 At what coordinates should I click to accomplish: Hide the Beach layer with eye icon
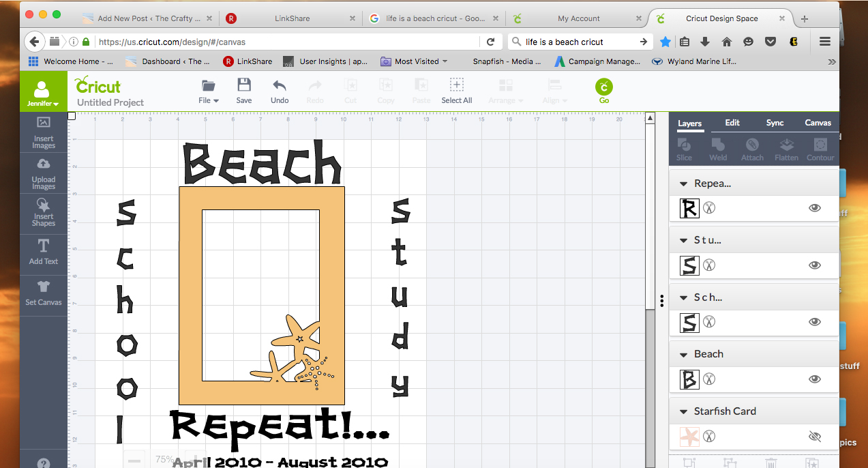pyautogui.click(x=814, y=379)
